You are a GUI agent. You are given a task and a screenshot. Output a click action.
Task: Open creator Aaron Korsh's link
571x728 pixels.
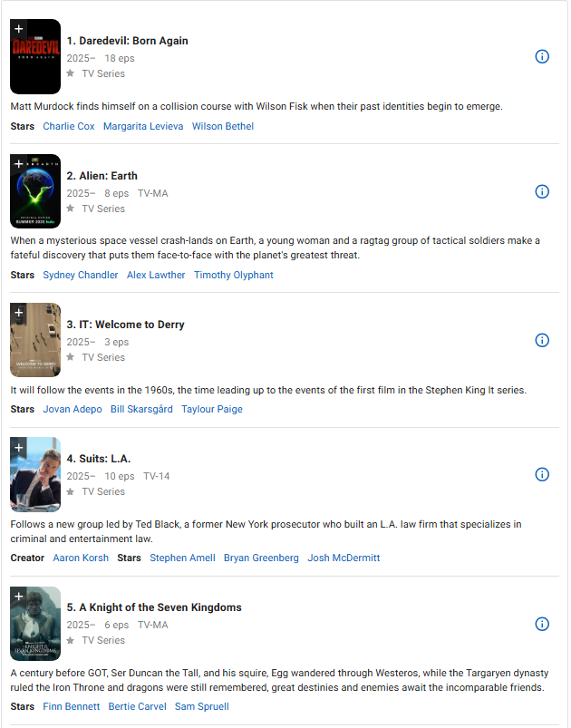click(x=81, y=558)
